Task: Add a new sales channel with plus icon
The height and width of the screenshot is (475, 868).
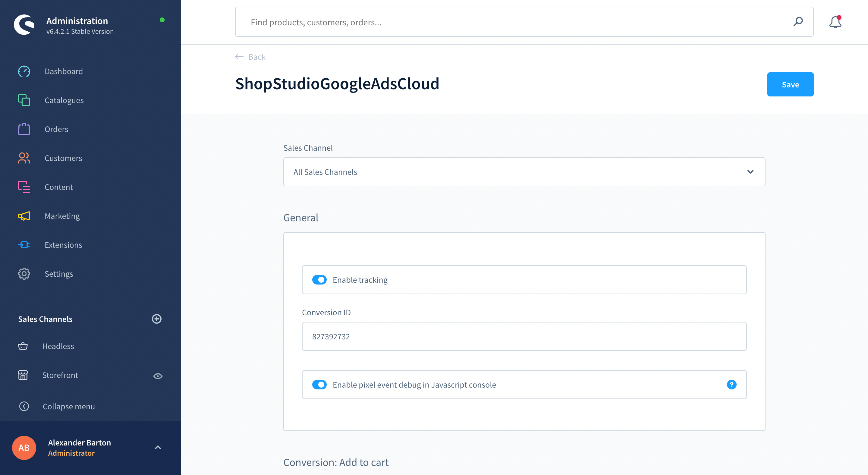Action: click(x=157, y=319)
